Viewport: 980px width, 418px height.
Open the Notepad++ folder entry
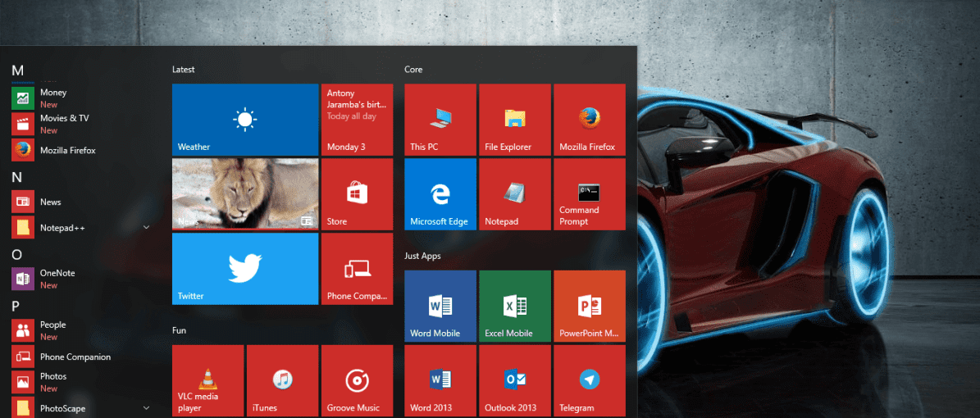81,227
